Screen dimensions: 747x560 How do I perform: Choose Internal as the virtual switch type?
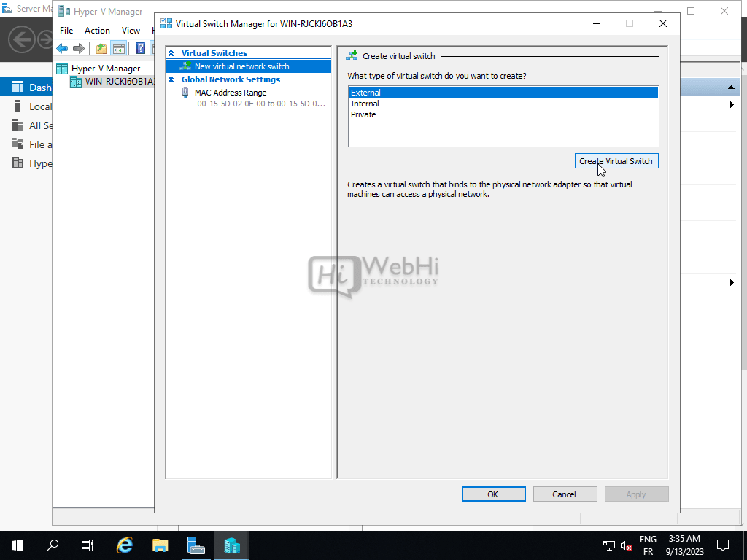(365, 104)
